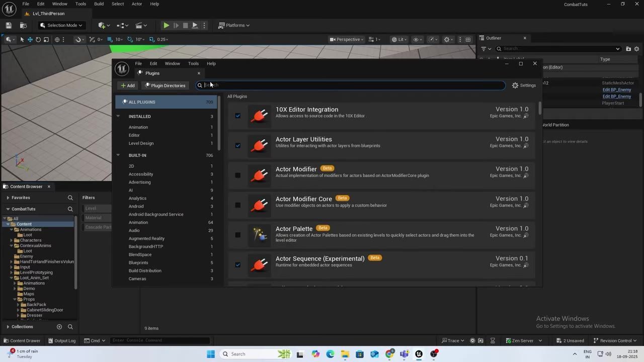The image size is (644, 362).
Task: Select the Translate (move) tool in the viewport toolbar
Action: tap(30, 39)
